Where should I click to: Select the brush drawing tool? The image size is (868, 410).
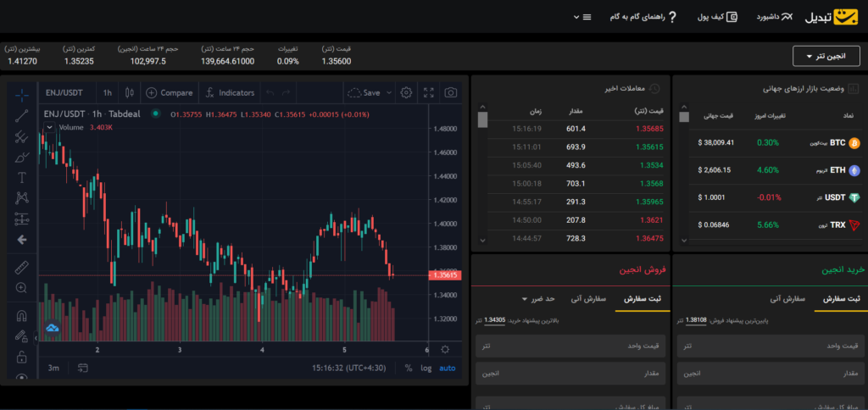(x=21, y=158)
